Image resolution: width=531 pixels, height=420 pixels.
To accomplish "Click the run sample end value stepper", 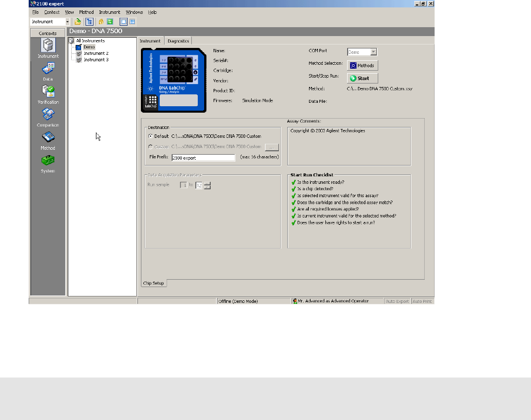I will (207, 185).
